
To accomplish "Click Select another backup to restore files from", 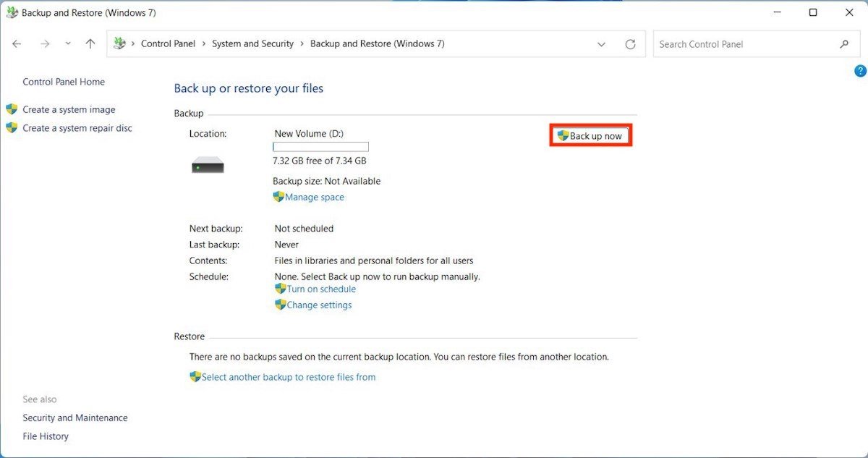I will coord(289,377).
